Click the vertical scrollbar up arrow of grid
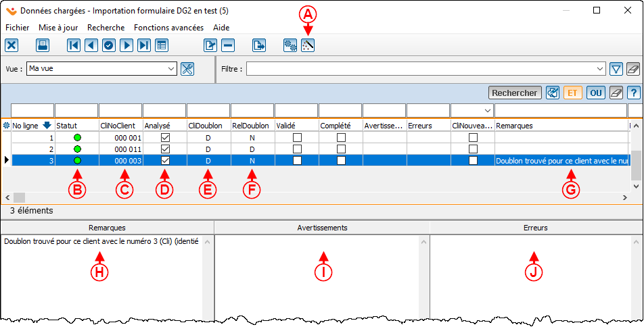 (x=636, y=136)
